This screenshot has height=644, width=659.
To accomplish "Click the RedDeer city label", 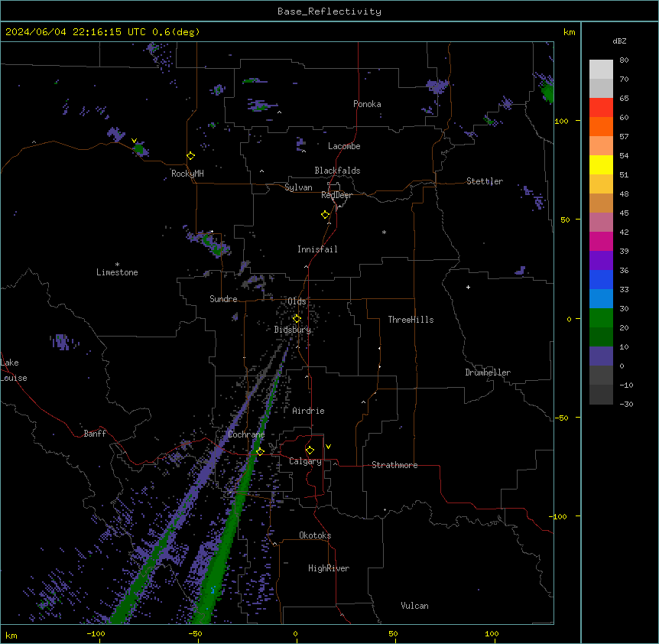I will [336, 195].
